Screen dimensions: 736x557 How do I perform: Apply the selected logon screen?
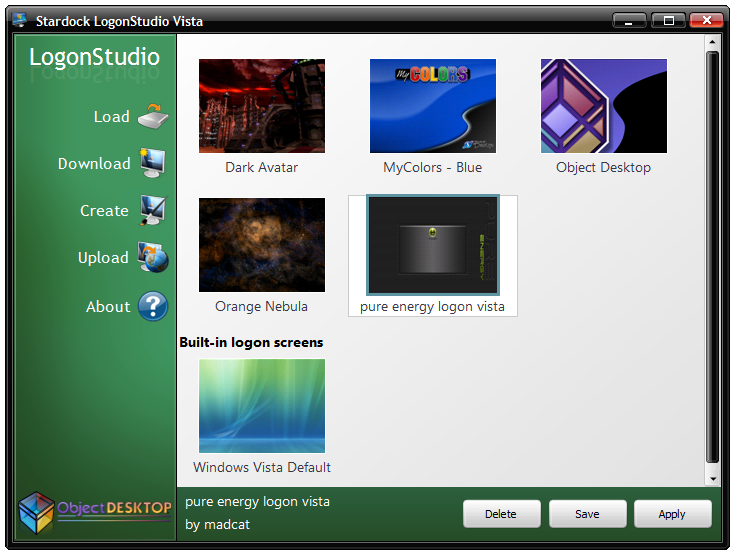pyautogui.click(x=672, y=514)
